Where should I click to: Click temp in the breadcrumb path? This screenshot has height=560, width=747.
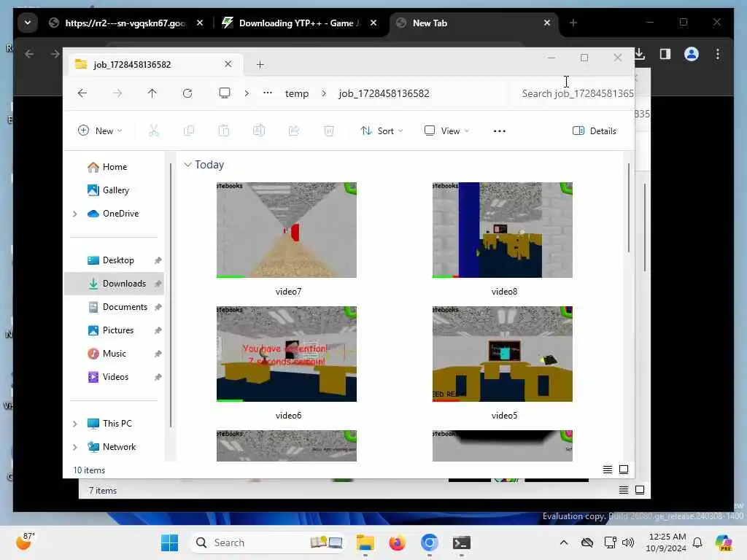(x=297, y=94)
